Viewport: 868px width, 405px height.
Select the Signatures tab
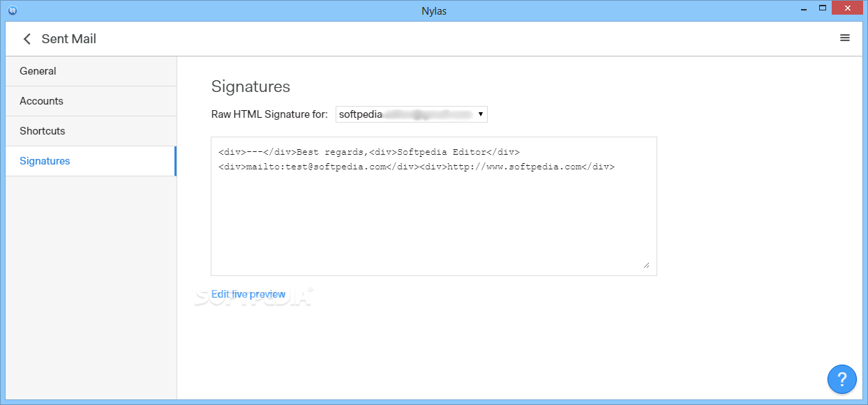[x=91, y=161]
